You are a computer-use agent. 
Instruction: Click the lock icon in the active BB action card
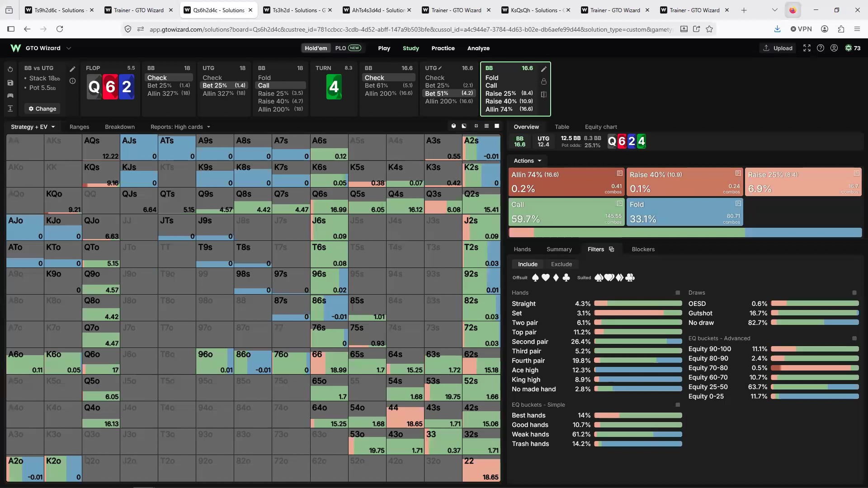click(x=544, y=81)
